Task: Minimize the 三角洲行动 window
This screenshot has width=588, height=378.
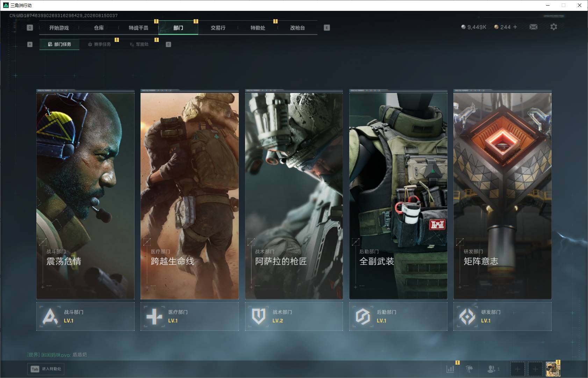Action: coord(548,5)
